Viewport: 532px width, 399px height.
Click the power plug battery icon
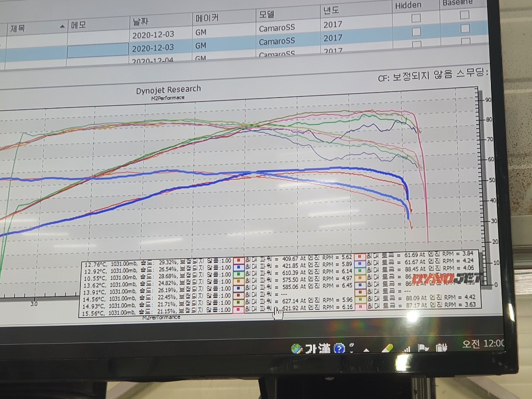pyautogui.click(x=442, y=347)
